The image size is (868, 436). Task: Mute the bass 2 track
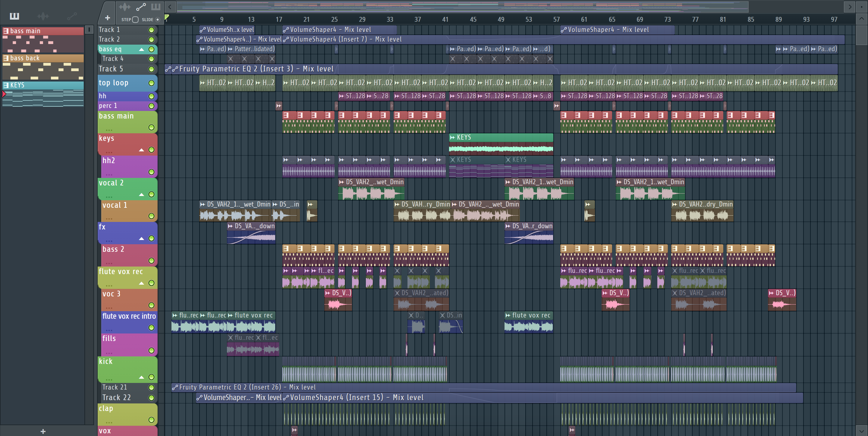click(x=152, y=261)
